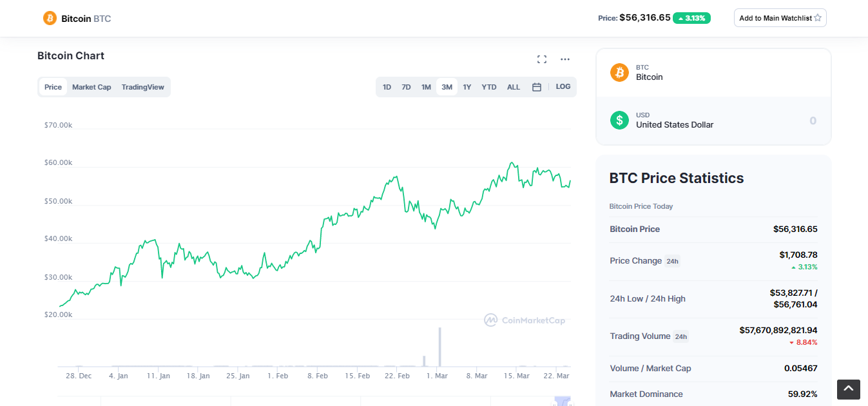
Task: Toggle the LOG scale on chart
Action: pos(563,87)
